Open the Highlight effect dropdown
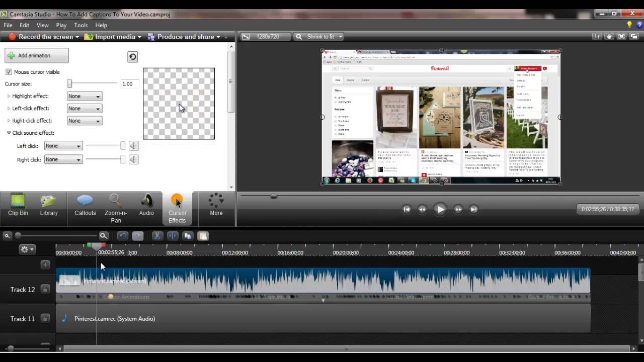 (x=85, y=96)
